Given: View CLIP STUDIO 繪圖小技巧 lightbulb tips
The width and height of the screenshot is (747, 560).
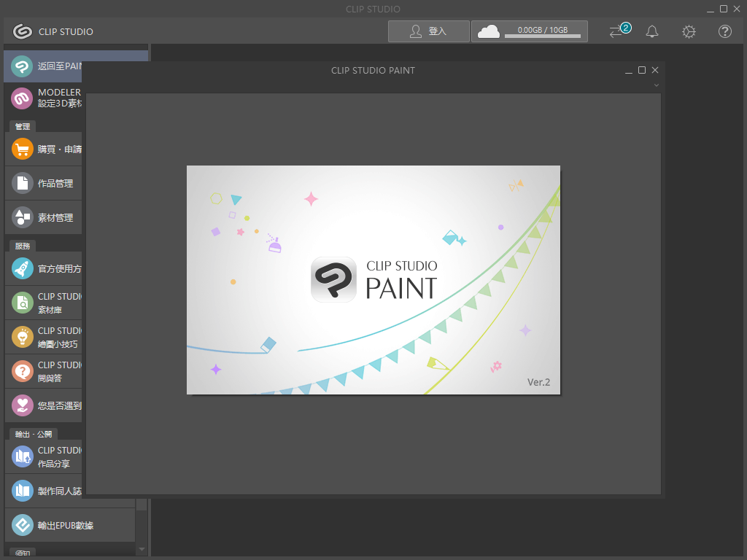Looking at the screenshot, I should coord(22,337).
